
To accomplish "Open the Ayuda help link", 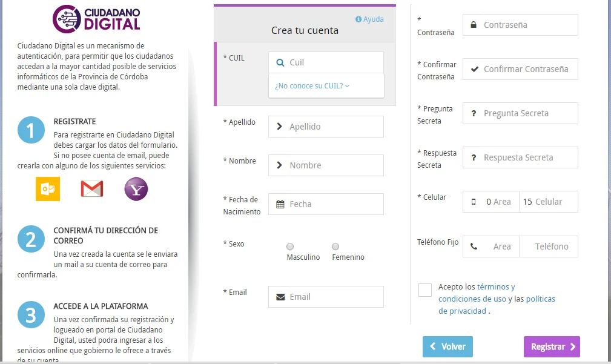I will [x=369, y=19].
